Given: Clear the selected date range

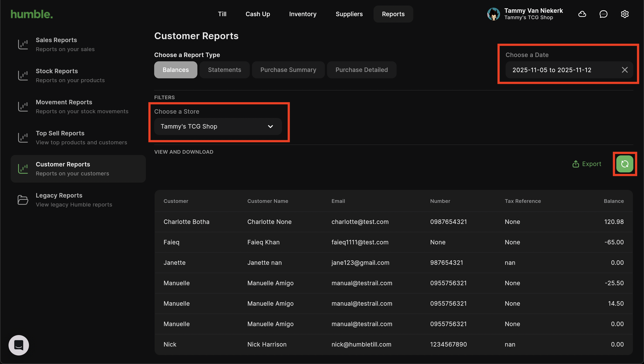Looking at the screenshot, I should click(x=624, y=70).
